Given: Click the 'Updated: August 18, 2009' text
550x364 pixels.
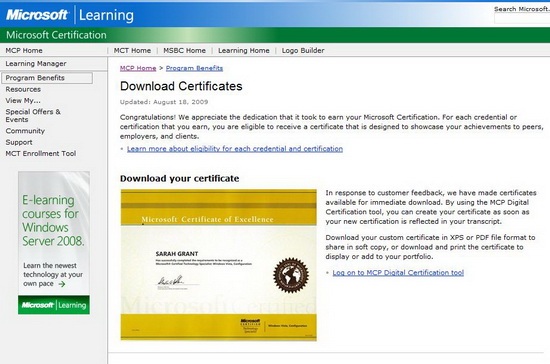Looking at the screenshot, I should tap(164, 102).
